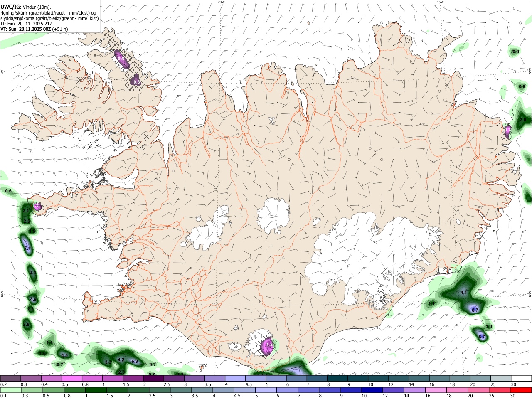532x399 pixels.
Task: Click the UWC/IG title text
Action: point(10,7)
